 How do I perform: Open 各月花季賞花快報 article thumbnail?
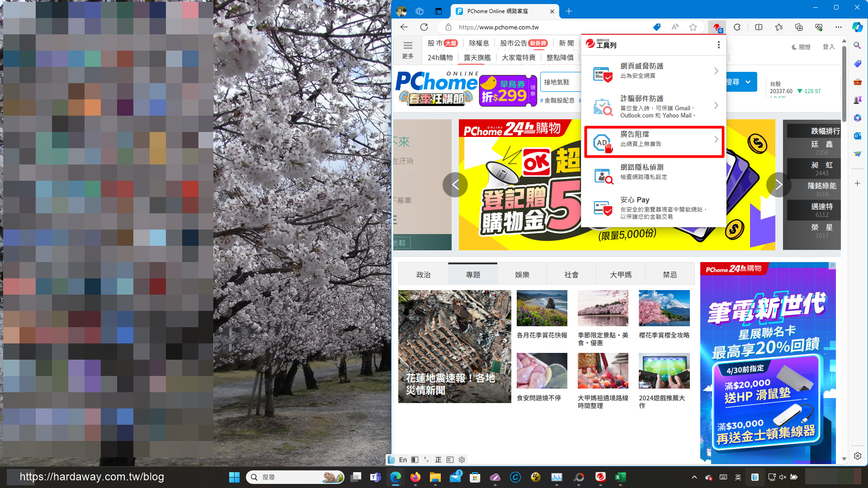coord(542,308)
